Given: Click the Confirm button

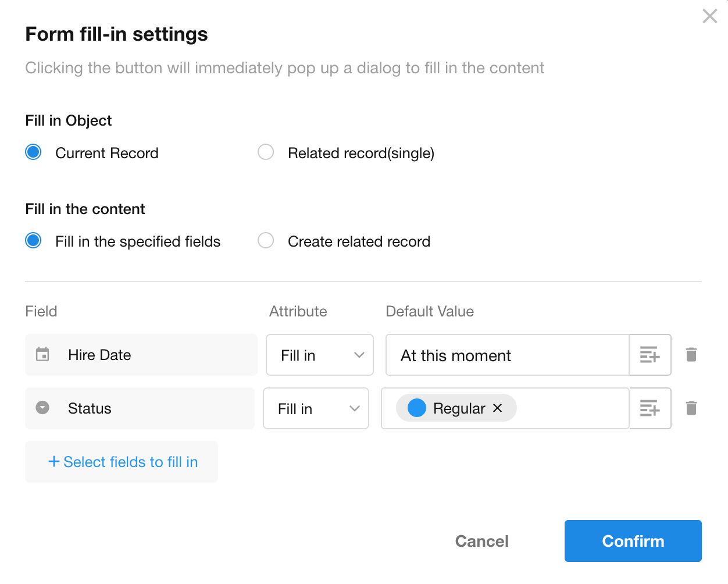Looking at the screenshot, I should (x=633, y=541).
